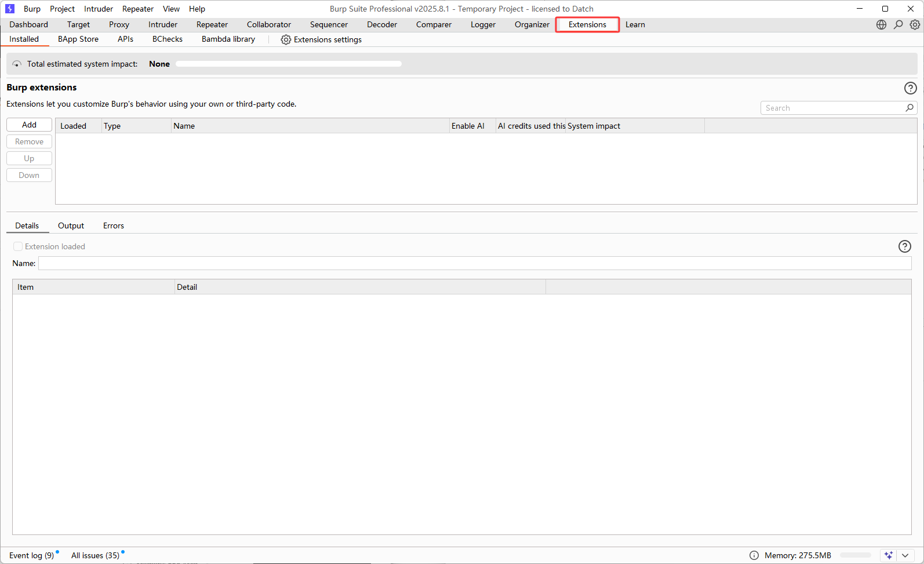Switch to the Decoder tab

[x=382, y=24]
